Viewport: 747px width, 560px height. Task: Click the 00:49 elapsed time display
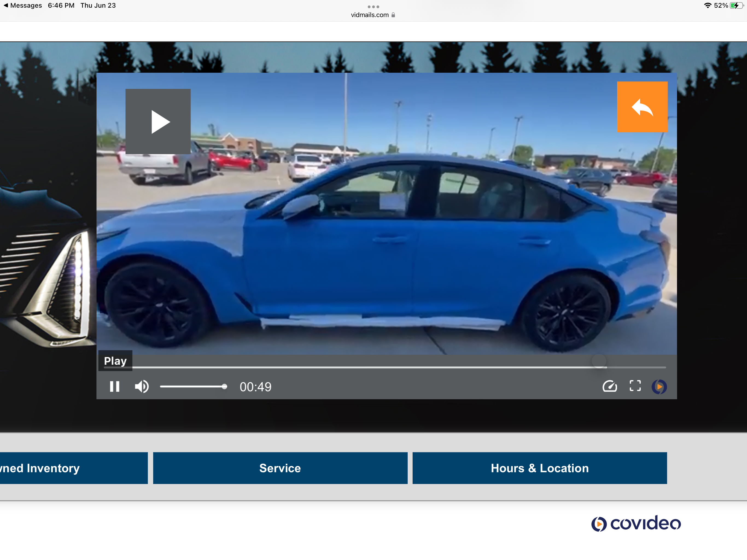click(x=255, y=387)
